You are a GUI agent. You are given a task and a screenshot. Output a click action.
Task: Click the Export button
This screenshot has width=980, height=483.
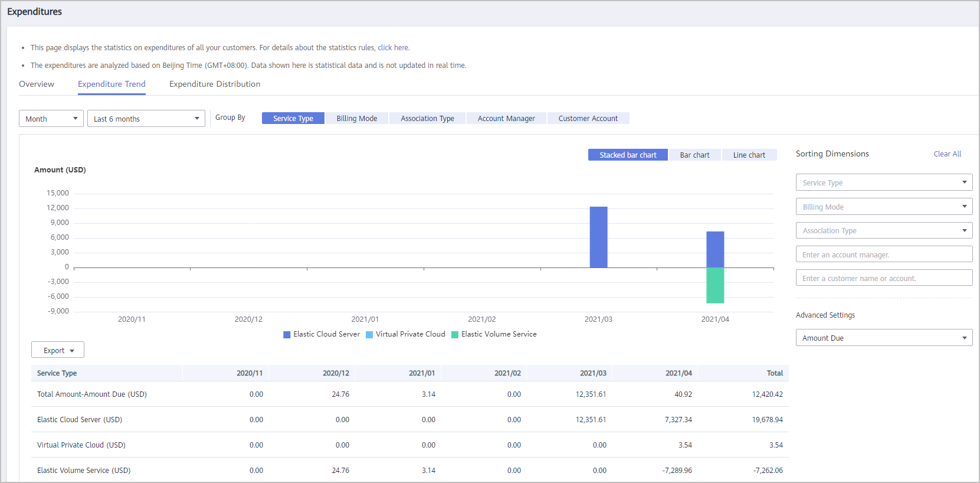[58, 350]
